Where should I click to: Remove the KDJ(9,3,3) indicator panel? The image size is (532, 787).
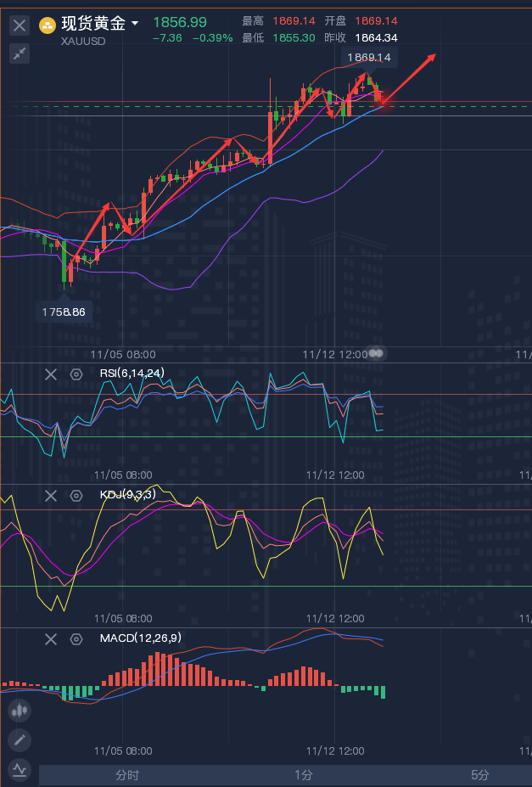[x=51, y=496]
